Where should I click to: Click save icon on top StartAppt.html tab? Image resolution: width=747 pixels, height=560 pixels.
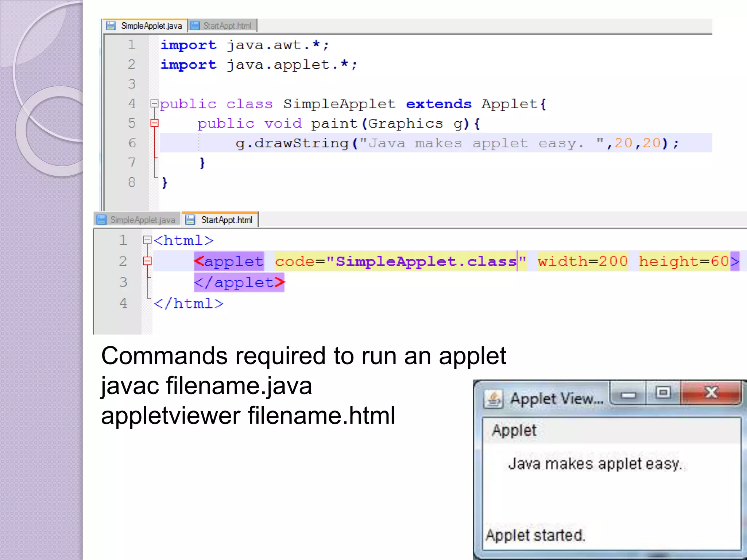point(195,26)
